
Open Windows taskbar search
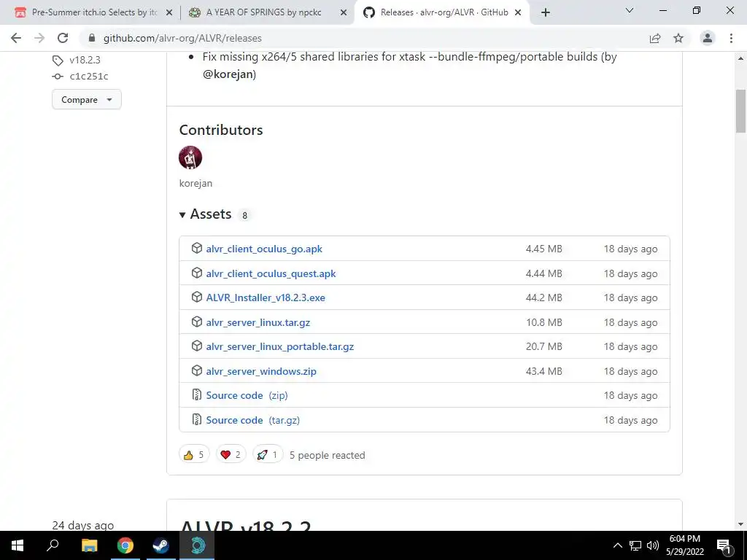click(53, 545)
